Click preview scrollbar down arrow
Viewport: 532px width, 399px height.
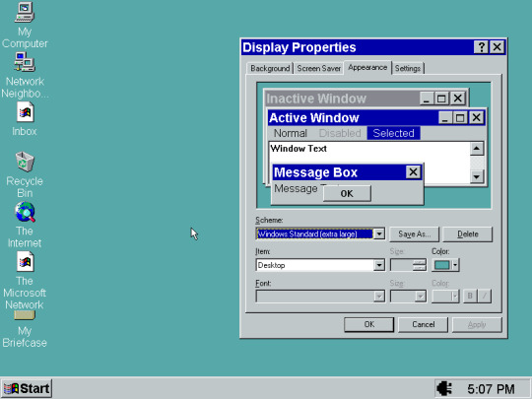477,176
